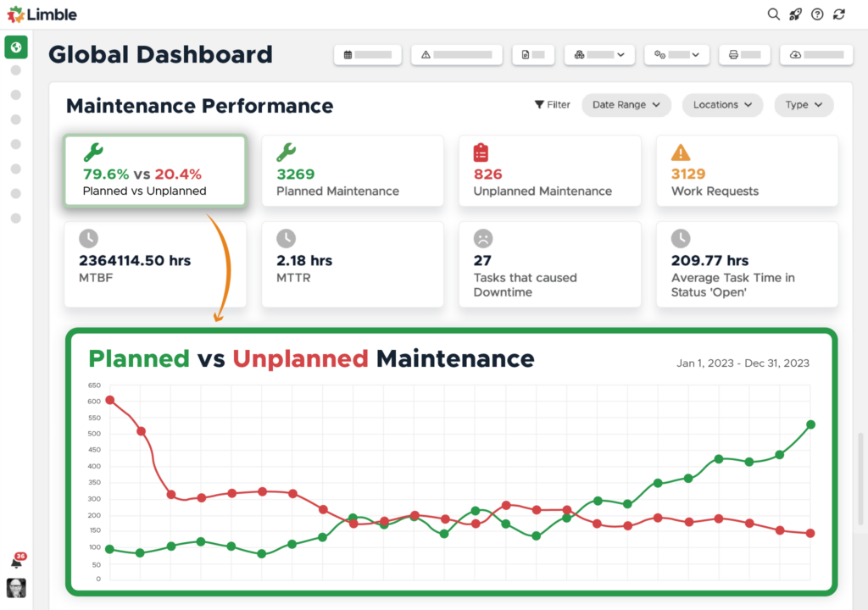
Task: Select the globe icon in the left sidebar
Action: coord(15,47)
